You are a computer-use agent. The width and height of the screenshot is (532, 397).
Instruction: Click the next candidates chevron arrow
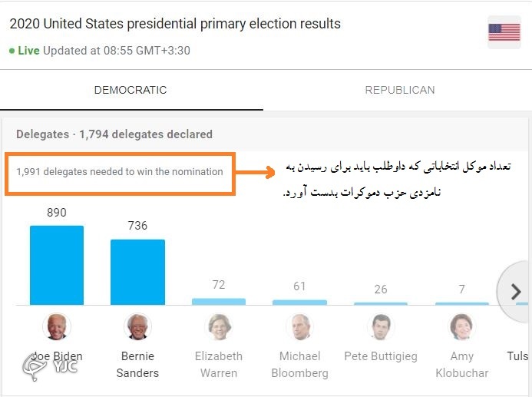[516, 291]
